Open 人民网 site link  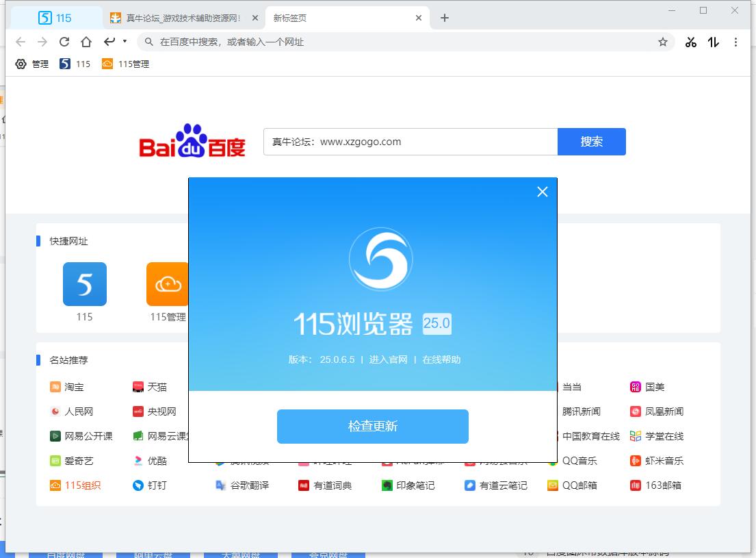[72, 411]
